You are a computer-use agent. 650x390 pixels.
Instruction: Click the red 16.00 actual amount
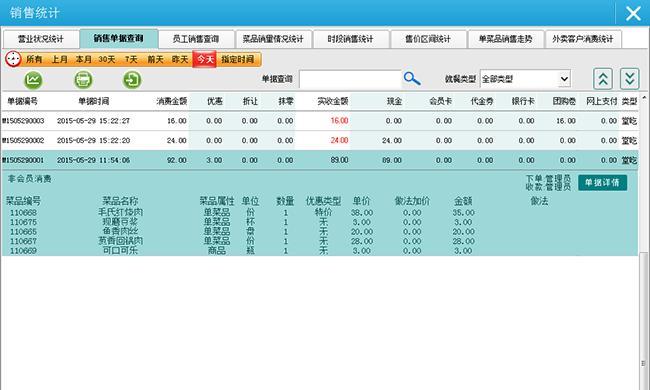coord(339,121)
